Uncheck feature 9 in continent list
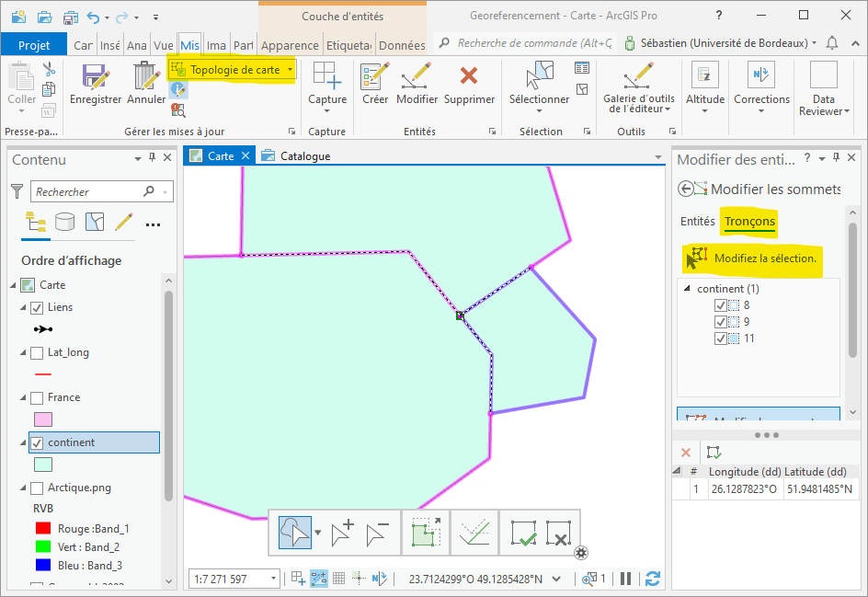The width and height of the screenshot is (868, 597). coord(721,322)
